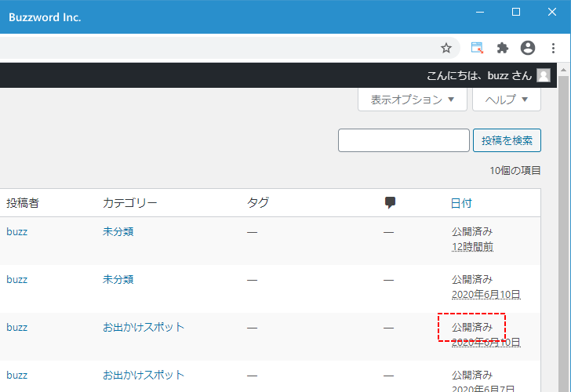Click author buzz in the 2020年6月7日 row
571x392 pixels.
[16, 376]
